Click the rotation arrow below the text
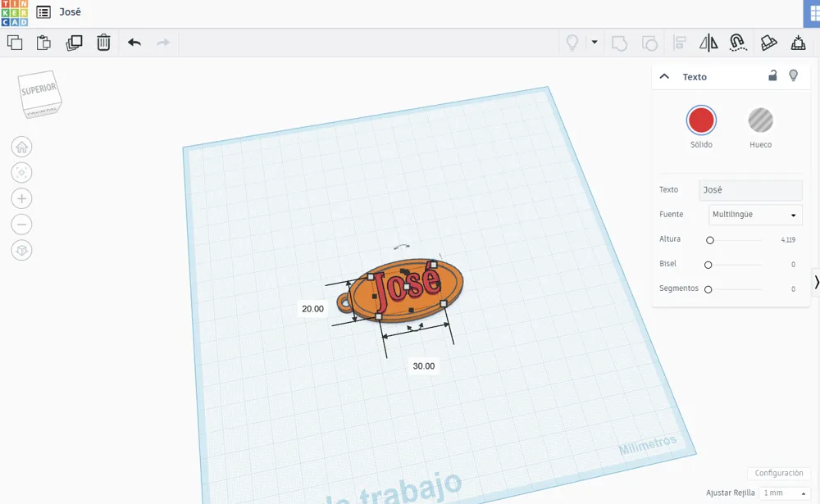820x504 pixels. click(x=416, y=328)
